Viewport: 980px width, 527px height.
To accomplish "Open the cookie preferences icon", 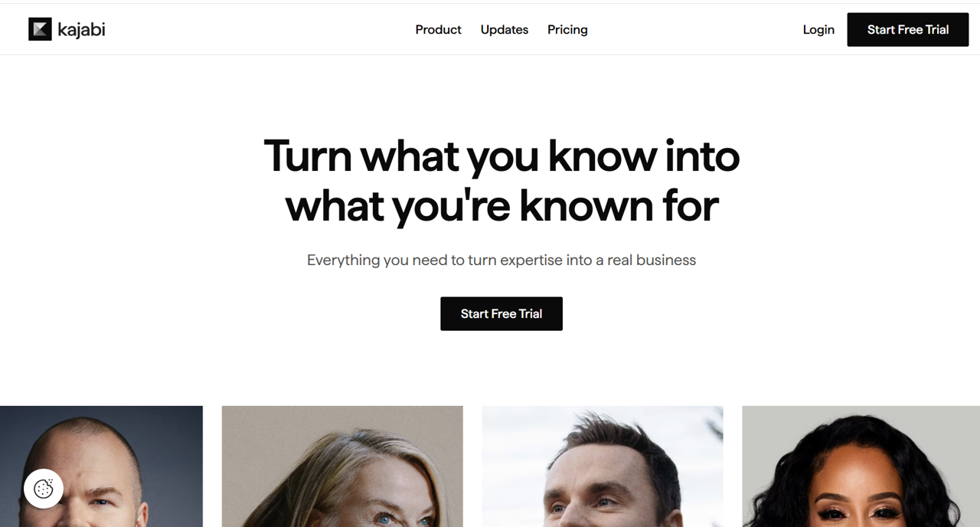I will point(44,489).
